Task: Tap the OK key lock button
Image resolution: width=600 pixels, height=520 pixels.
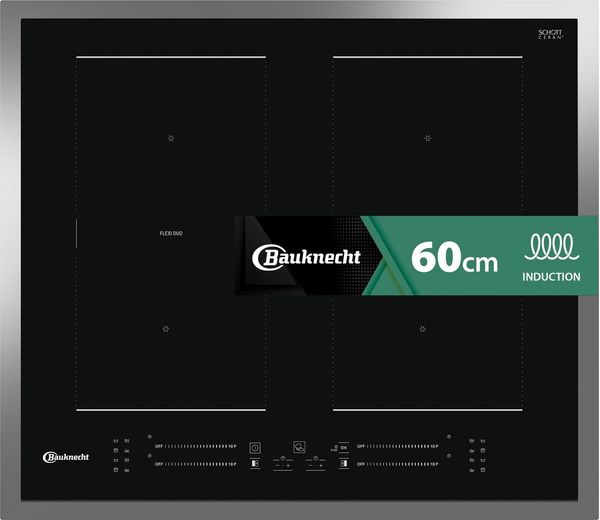Action: click(344, 448)
